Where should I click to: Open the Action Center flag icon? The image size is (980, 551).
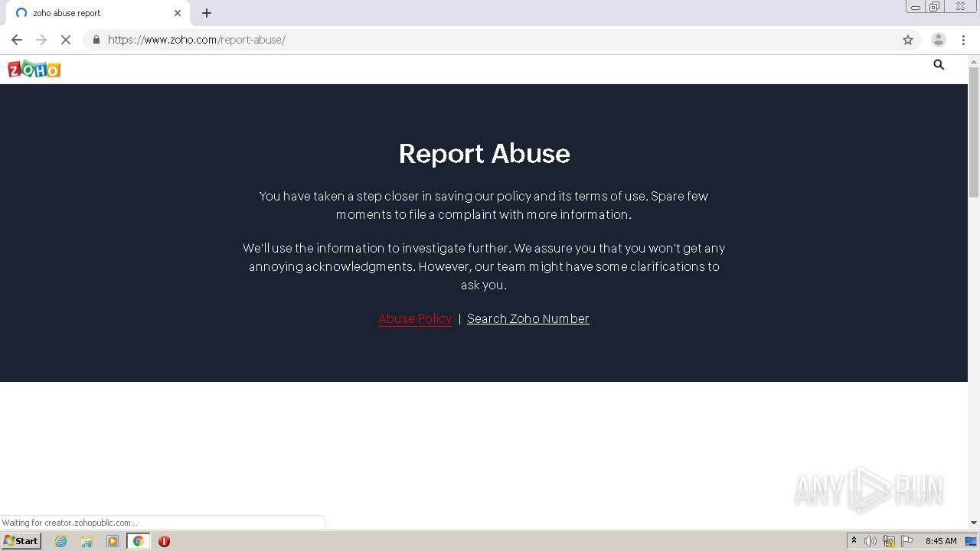[x=907, y=541]
